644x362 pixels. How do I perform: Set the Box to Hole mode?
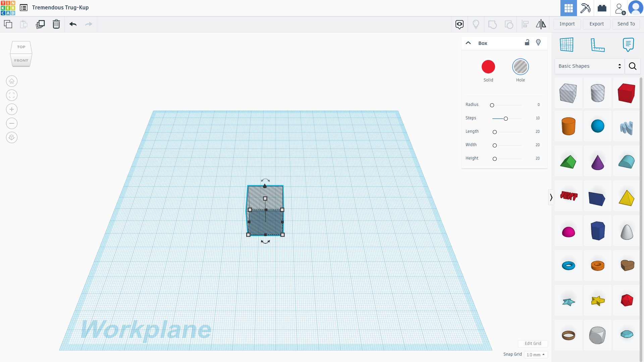[520, 67]
